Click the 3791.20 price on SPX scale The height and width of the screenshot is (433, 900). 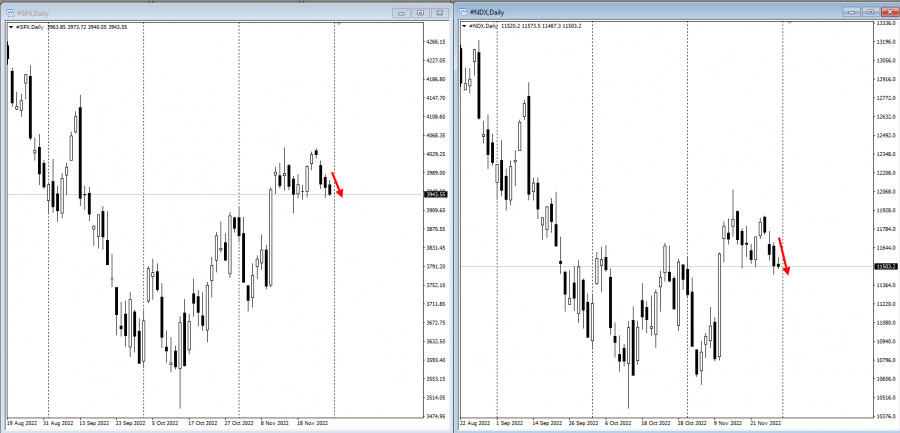437,266
